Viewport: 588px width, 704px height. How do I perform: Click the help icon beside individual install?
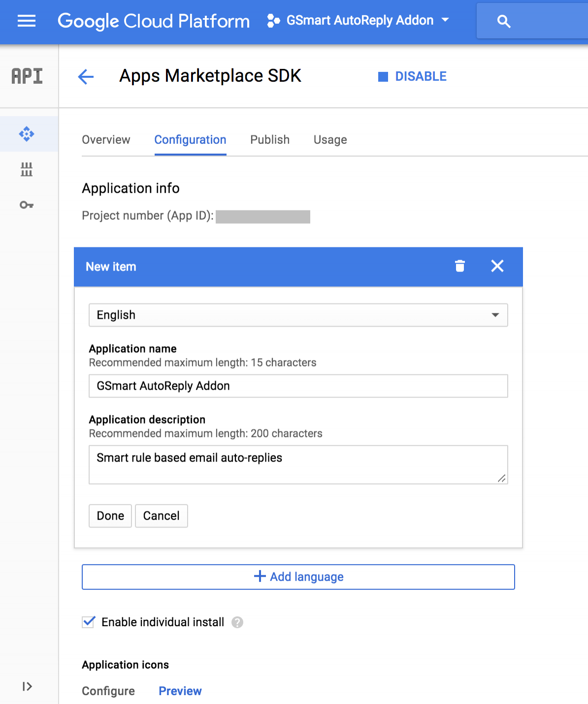(x=237, y=622)
